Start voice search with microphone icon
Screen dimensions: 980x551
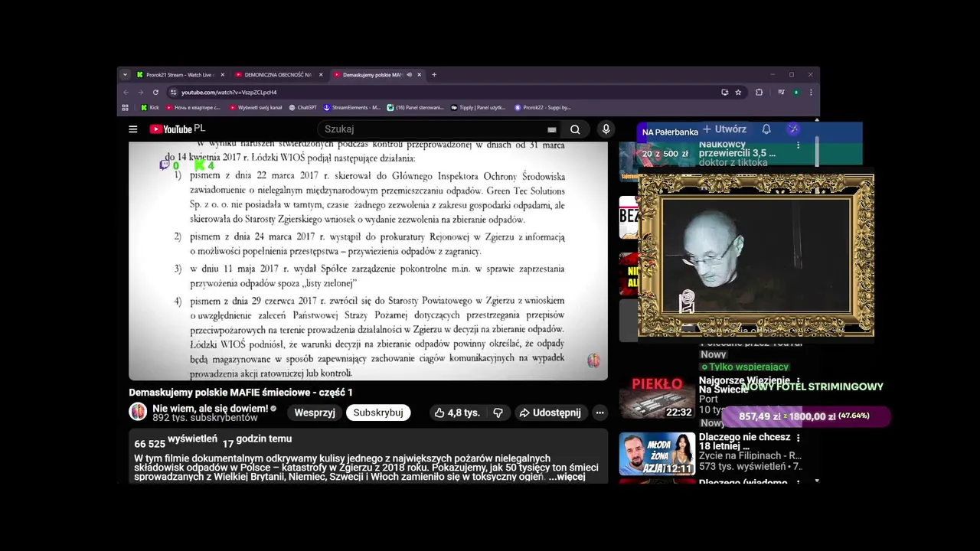point(606,129)
